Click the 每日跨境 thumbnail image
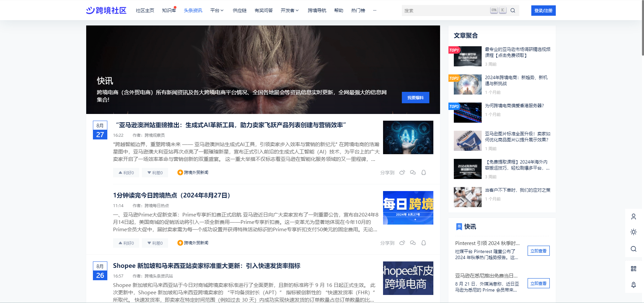Image resolution: width=644 pixels, height=303 pixels. coord(408,208)
